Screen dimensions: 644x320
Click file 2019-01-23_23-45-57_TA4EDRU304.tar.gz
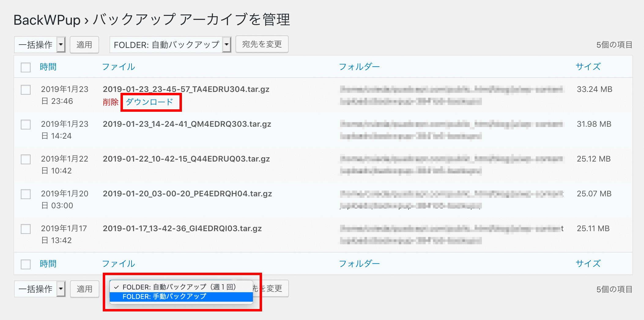click(186, 89)
